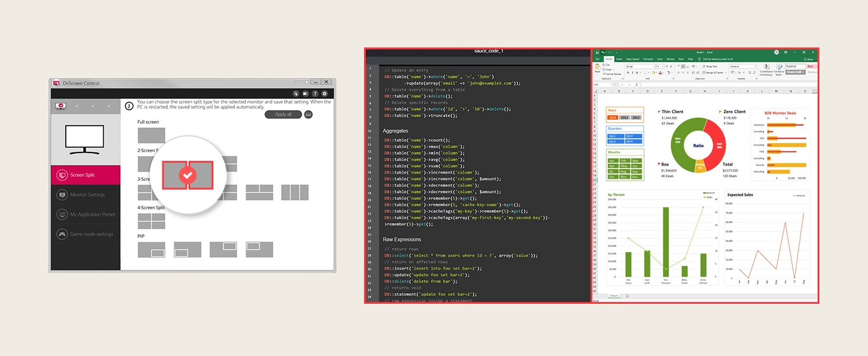Choose the 4-Screen Split layout

click(151, 221)
